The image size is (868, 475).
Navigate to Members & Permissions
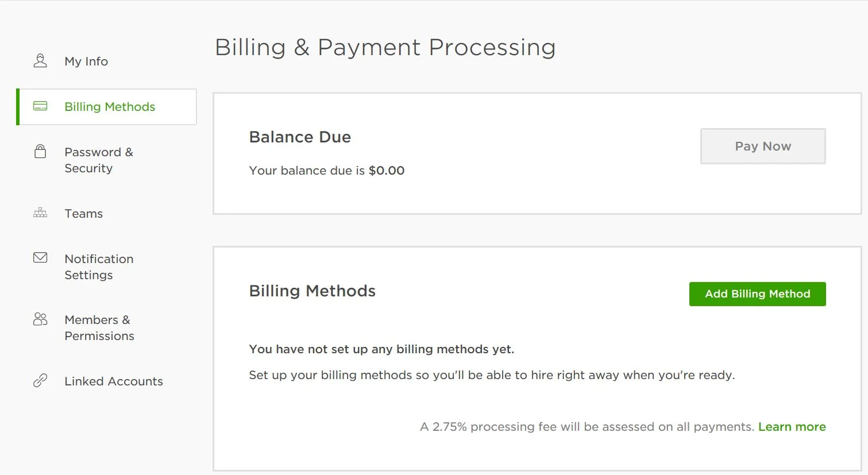pyautogui.click(x=99, y=328)
